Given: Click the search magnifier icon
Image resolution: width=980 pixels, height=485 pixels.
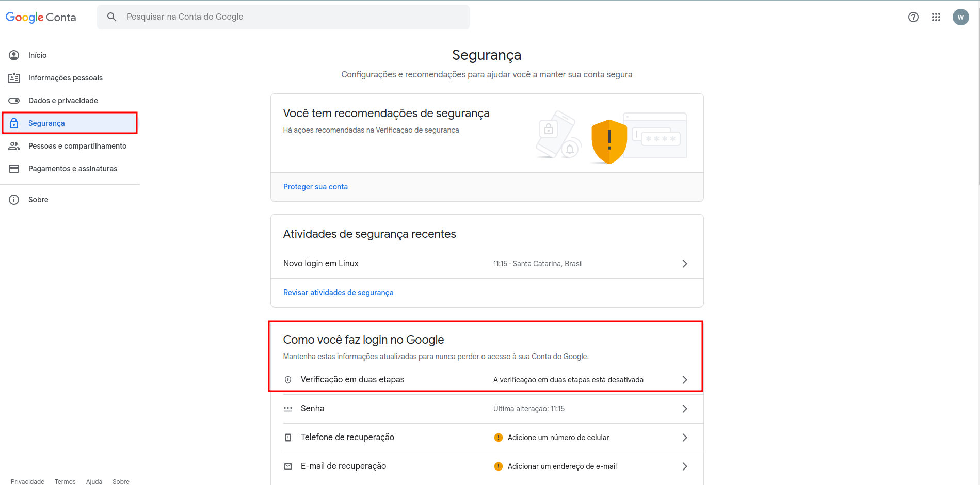Looking at the screenshot, I should 111,17.
